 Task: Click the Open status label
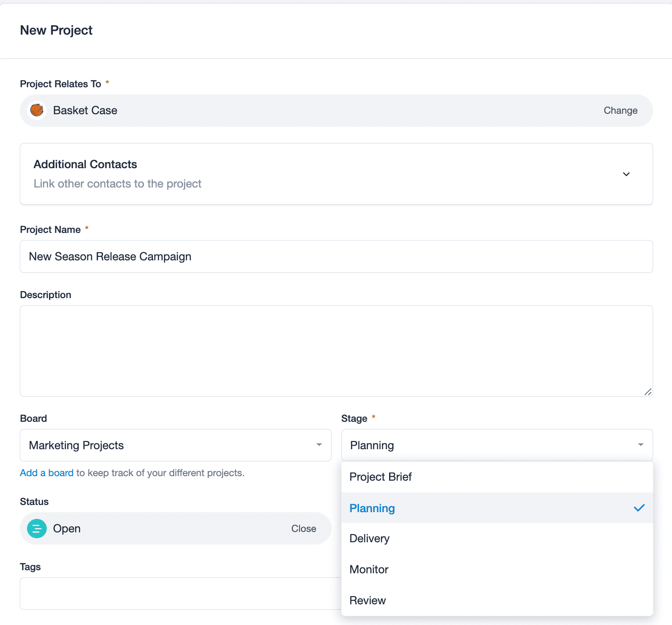tap(67, 528)
